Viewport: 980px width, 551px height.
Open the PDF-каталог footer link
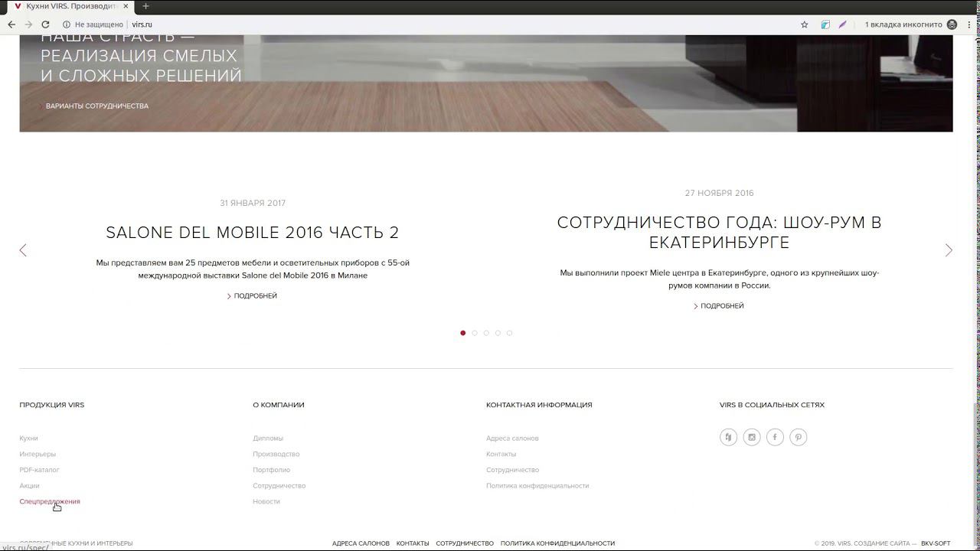click(39, 470)
